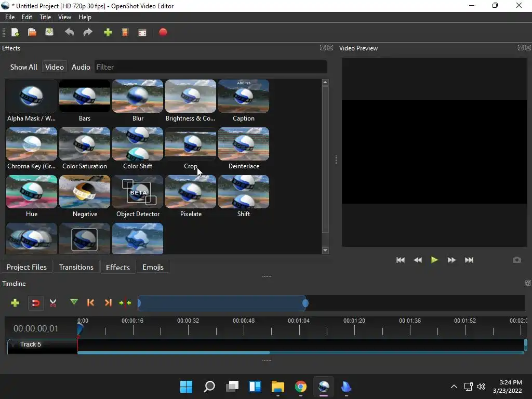Click right handle of zoom slider

point(305,303)
